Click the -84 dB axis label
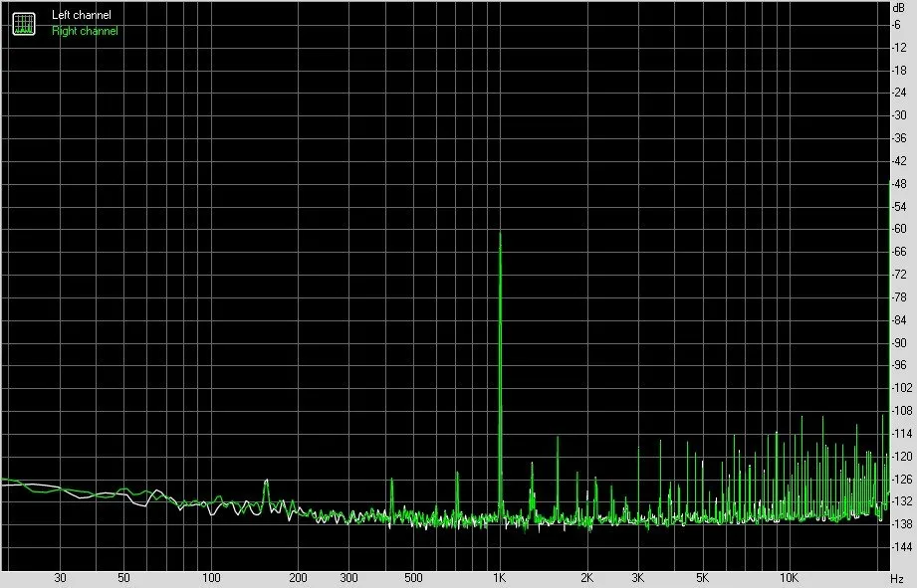The image size is (917, 588). click(899, 320)
